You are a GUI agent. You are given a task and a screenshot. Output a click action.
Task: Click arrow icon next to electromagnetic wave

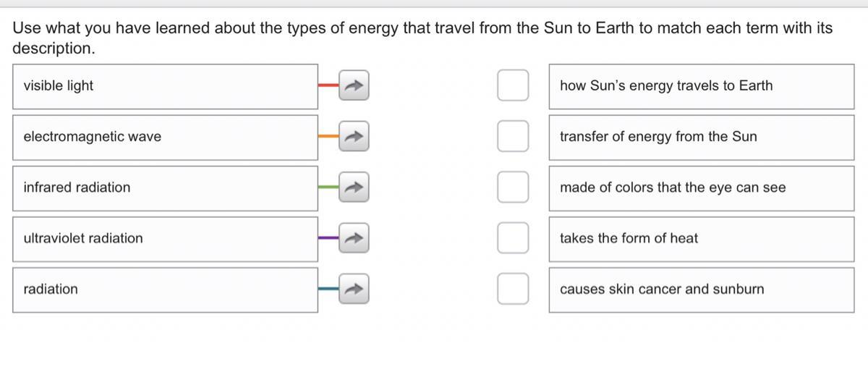[x=354, y=136]
